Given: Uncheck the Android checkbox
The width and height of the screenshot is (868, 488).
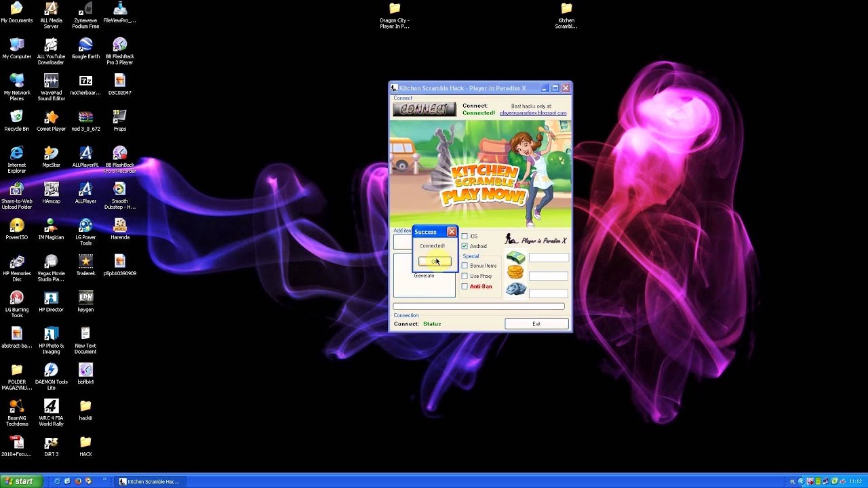Looking at the screenshot, I should pos(465,246).
